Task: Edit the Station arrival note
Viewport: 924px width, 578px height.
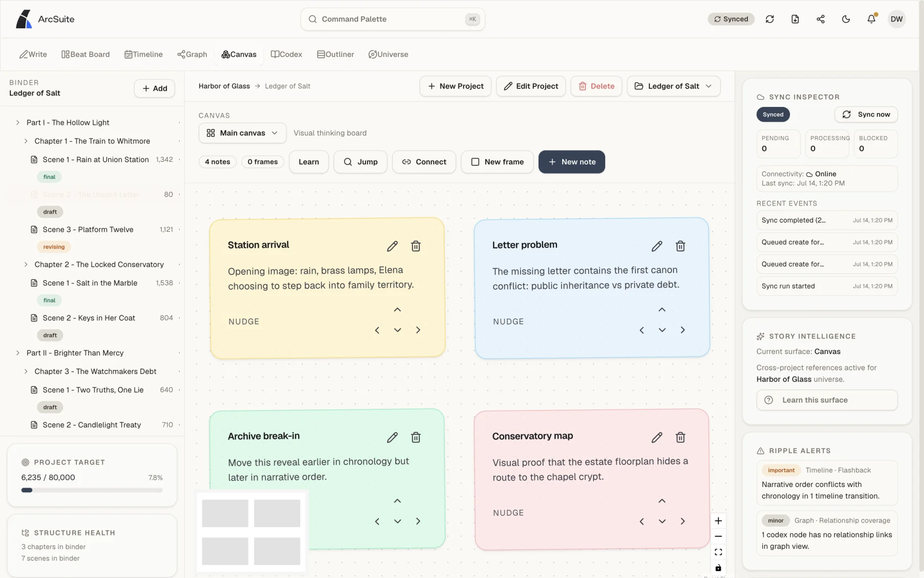Action: tap(392, 246)
